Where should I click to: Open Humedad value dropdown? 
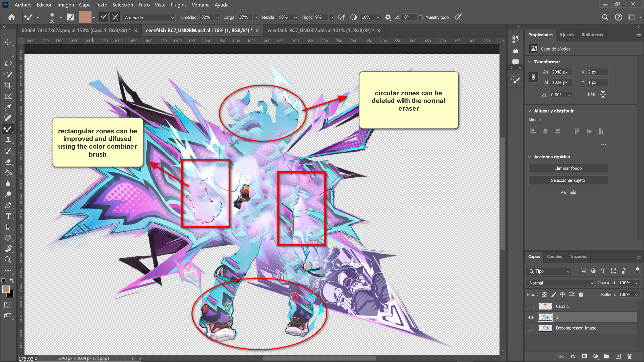coord(217,17)
